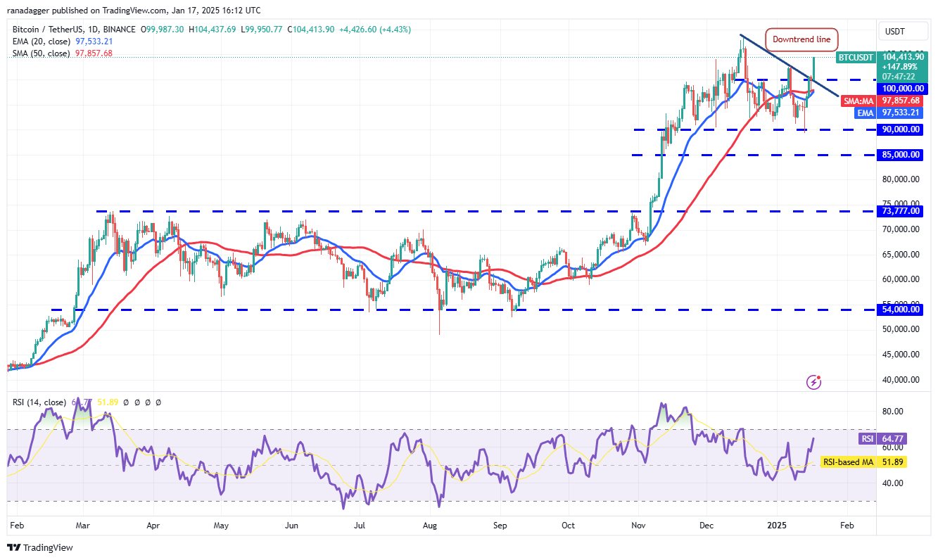
Task: Click the 100,000.00 level label
Action: (x=901, y=89)
